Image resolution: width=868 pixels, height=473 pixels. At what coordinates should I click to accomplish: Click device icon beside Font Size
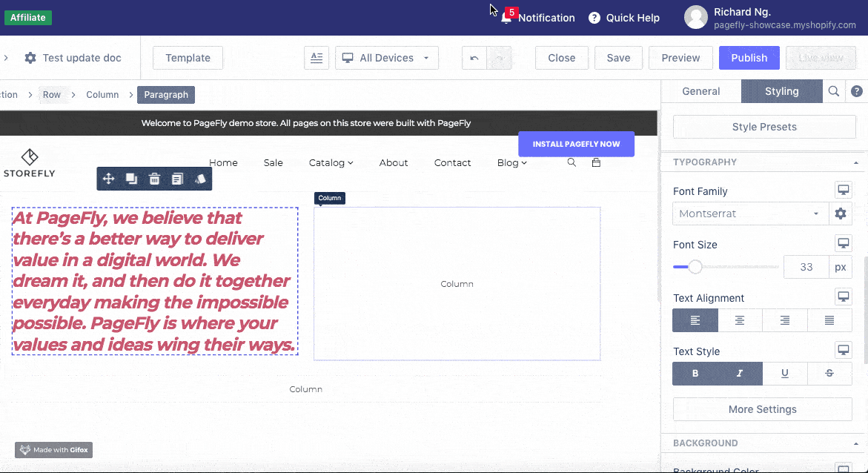[843, 243]
